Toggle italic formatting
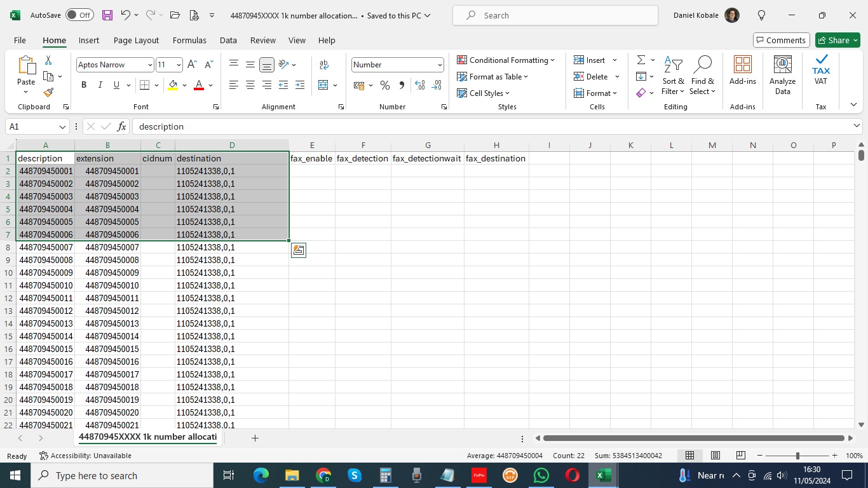This screenshot has width=868, height=488. tap(100, 85)
